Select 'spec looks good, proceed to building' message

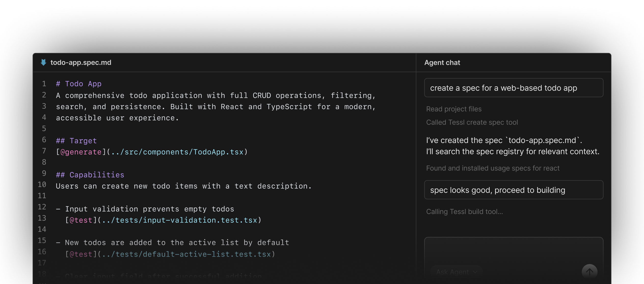[498, 190]
